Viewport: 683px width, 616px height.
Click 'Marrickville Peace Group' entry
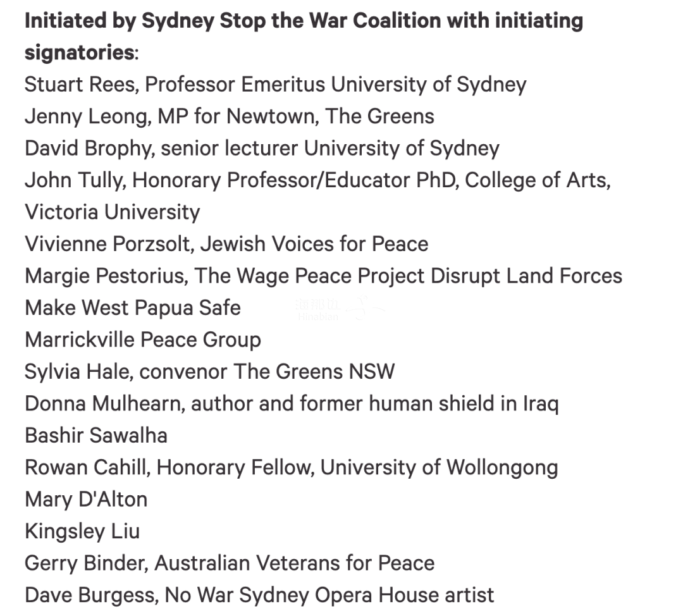click(x=143, y=340)
